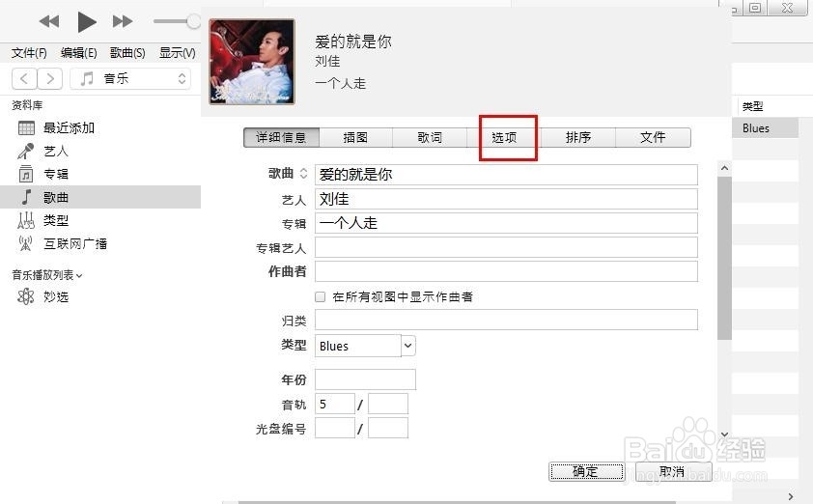
Task: Click the rewind previous track button
Action: click(49, 21)
